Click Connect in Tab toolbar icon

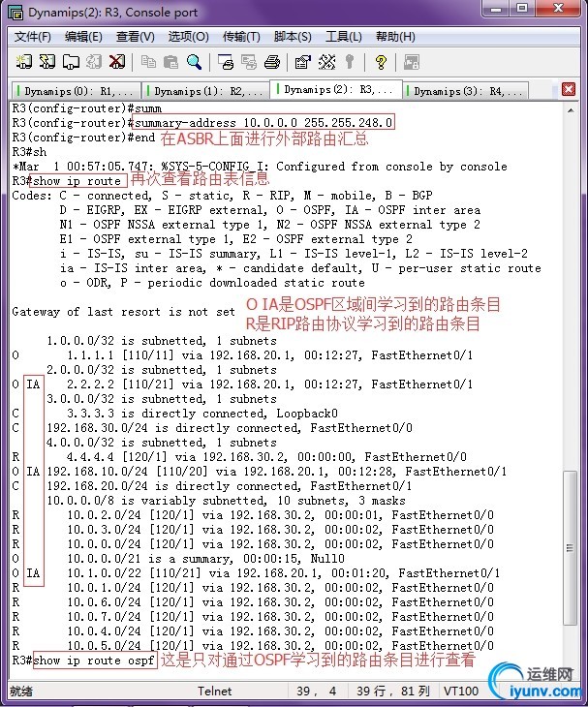point(71,62)
